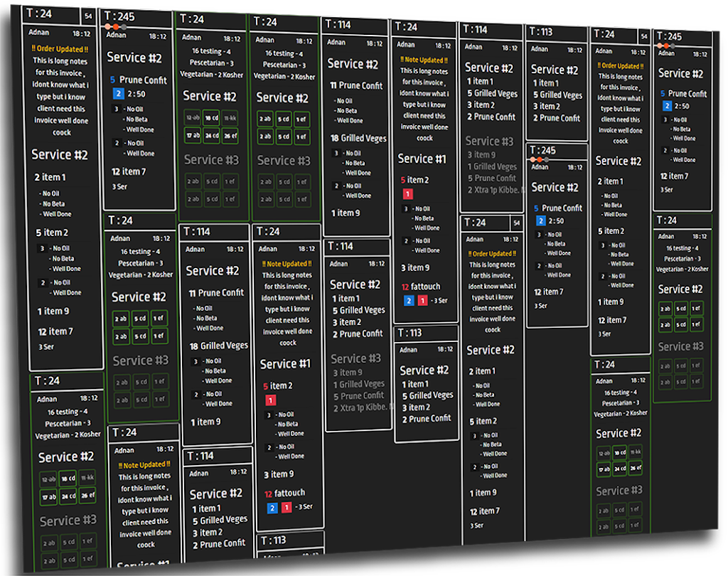
Task: Open T:113 header above the T:245 ticket
Action: [x=557, y=33]
